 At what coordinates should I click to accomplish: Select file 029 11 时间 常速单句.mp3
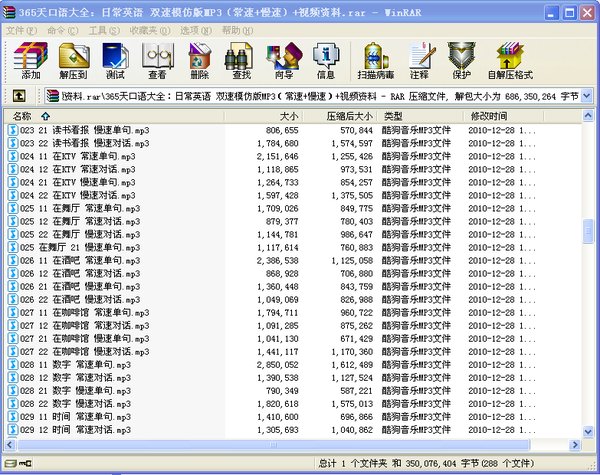[75, 416]
